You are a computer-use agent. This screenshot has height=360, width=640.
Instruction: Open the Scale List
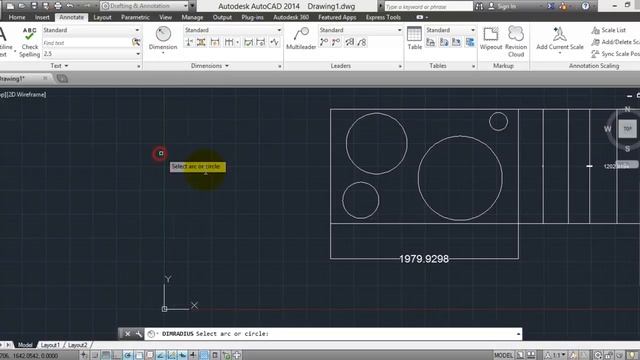[x=608, y=30]
